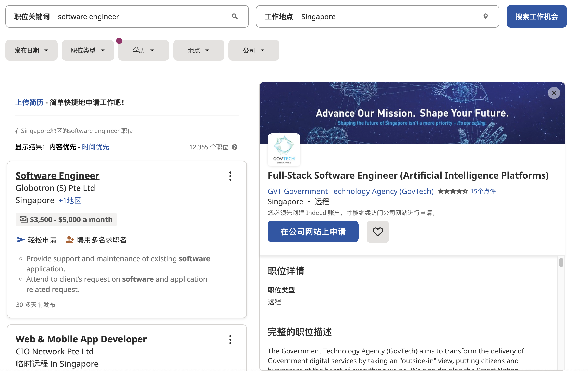Sort results by 时间优先
Image resolution: width=588 pixels, height=371 pixels.
click(95, 147)
